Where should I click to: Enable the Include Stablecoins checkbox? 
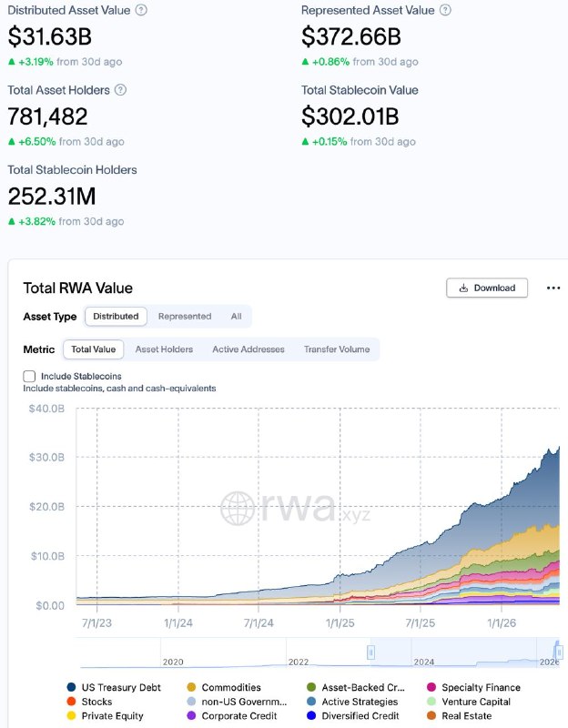tap(29, 376)
